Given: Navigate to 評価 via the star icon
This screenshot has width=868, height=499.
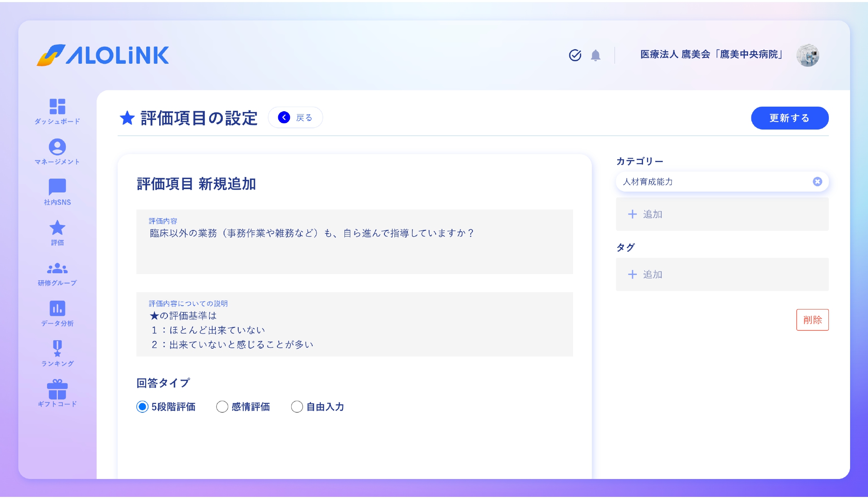Looking at the screenshot, I should (57, 231).
